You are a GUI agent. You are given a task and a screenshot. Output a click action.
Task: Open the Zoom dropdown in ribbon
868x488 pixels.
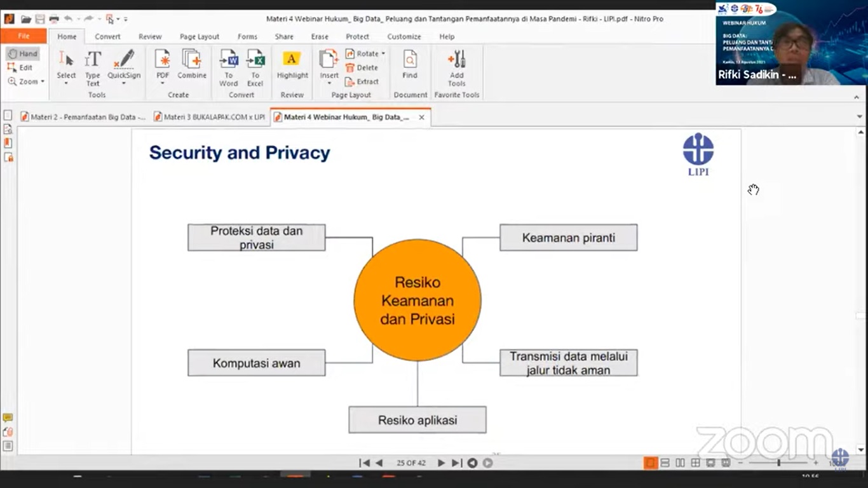click(43, 82)
